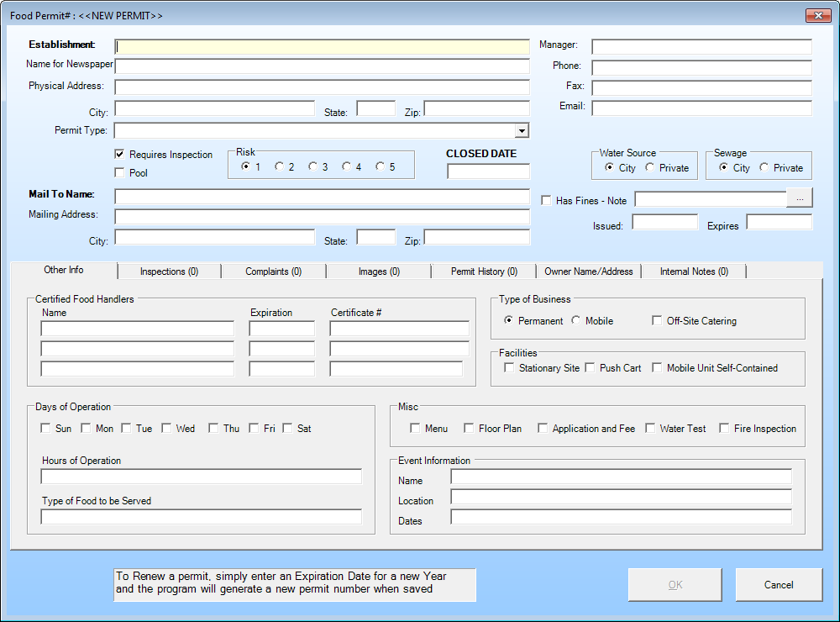Screen dimensions: 840x622
Task: Click the grayed OK button
Action: (675, 584)
